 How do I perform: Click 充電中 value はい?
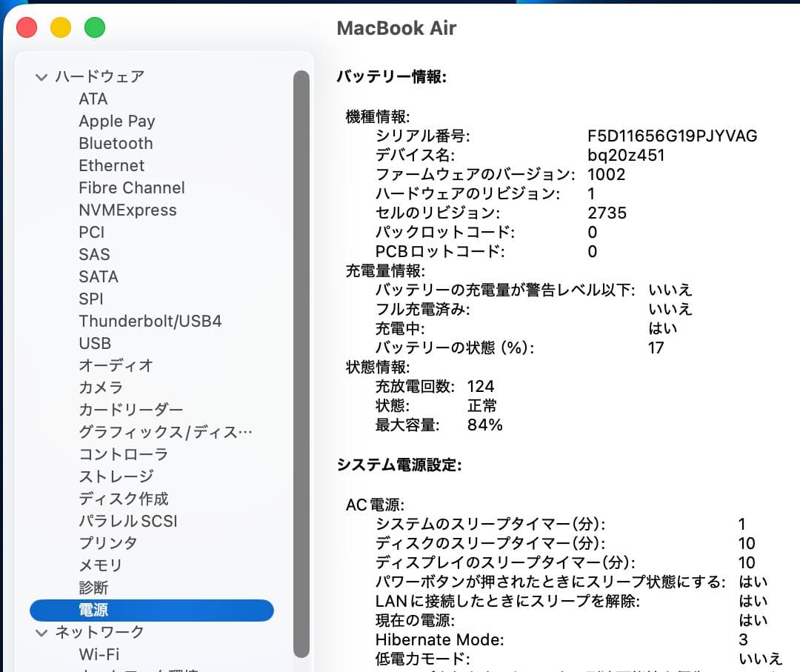coord(663,329)
